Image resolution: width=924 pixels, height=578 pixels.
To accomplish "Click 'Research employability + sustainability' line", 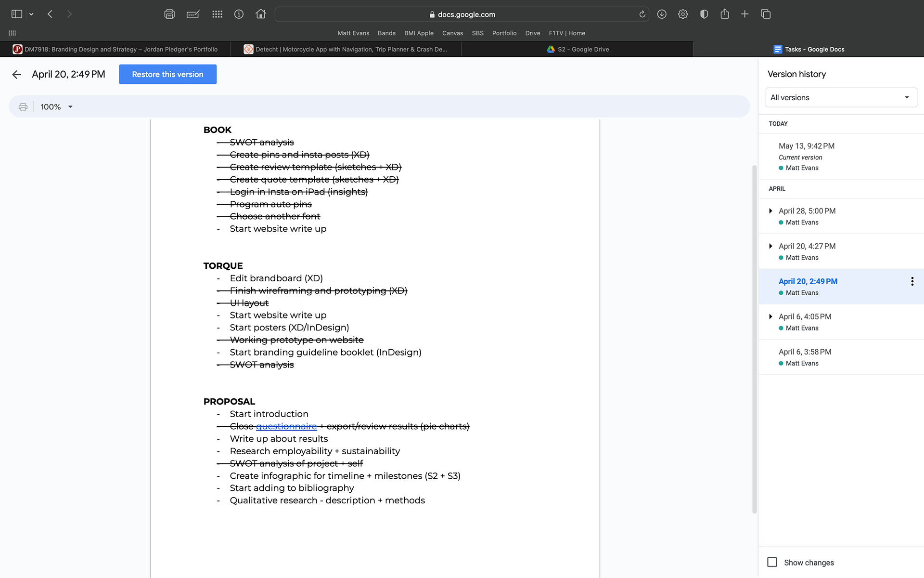I will [x=315, y=451].
